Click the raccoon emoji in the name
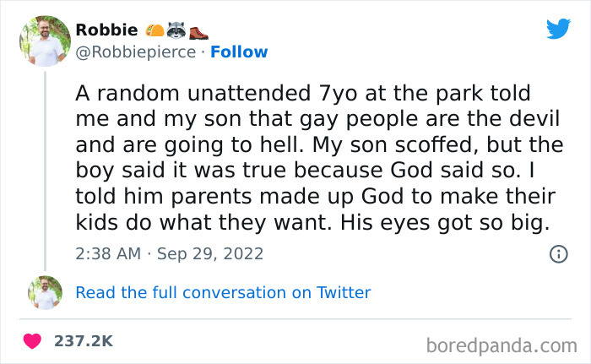Viewport: 591px width, 364px height. (176, 30)
